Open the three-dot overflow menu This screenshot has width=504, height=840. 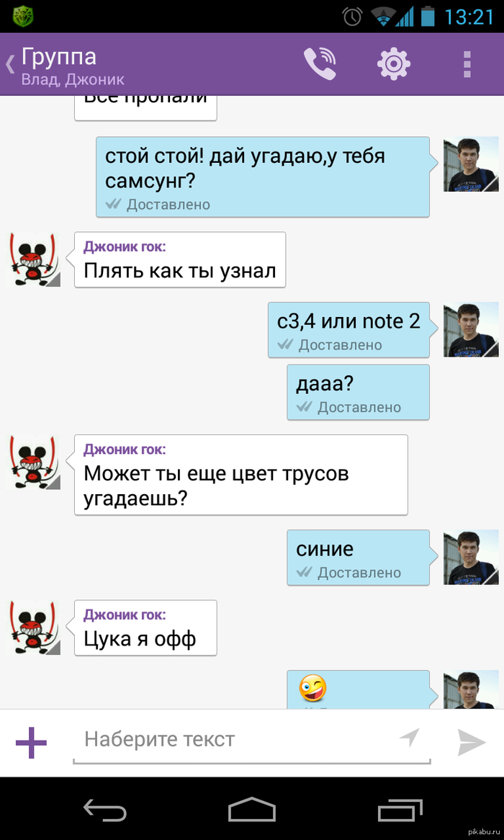pos(467,64)
